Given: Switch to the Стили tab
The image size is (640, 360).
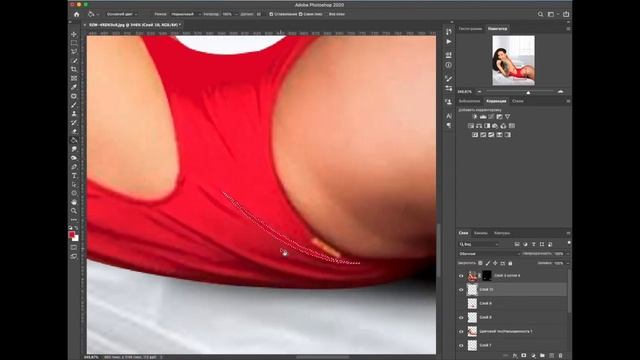Looking at the screenshot, I should [518, 101].
